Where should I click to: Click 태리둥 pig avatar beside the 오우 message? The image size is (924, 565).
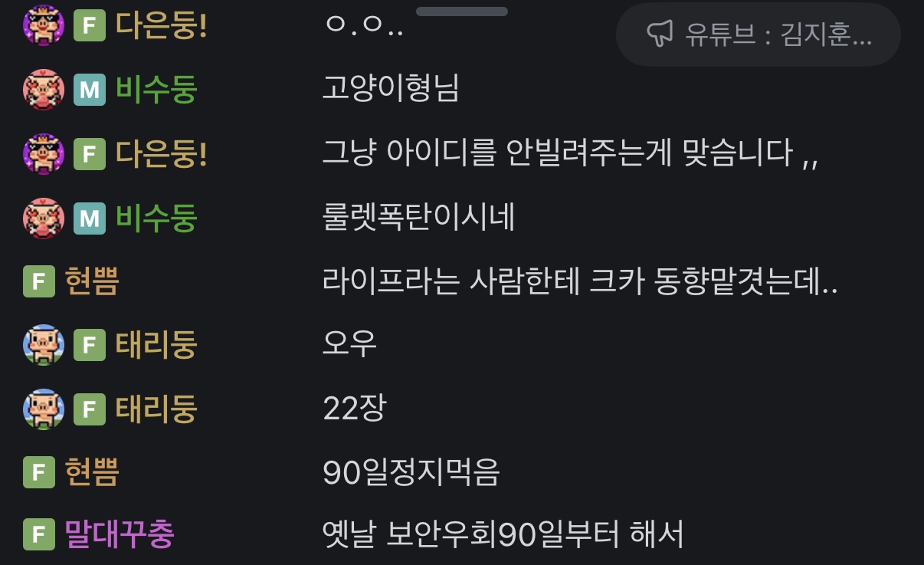coord(44,346)
